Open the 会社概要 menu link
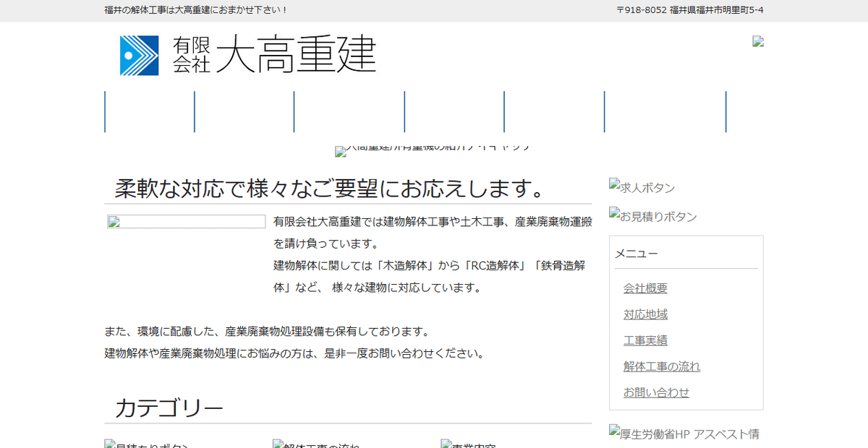 click(x=644, y=288)
